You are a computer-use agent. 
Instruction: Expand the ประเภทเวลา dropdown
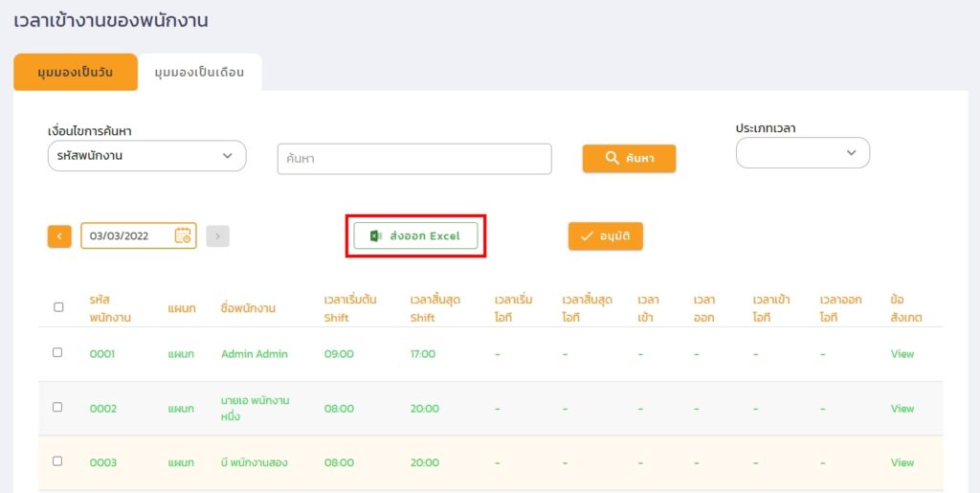click(802, 153)
